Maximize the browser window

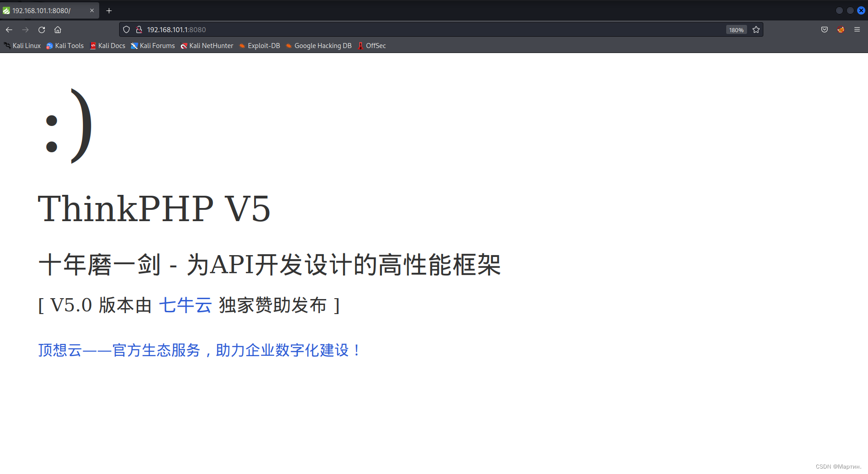[850, 10]
